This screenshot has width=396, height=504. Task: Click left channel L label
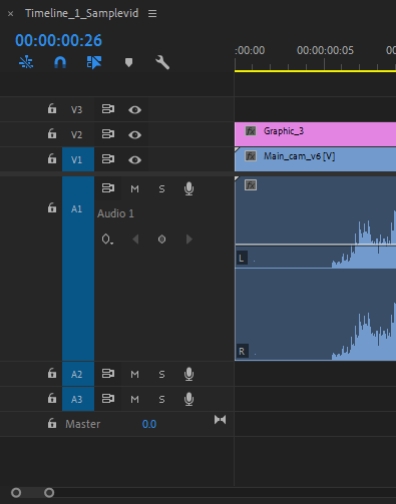coord(242,258)
